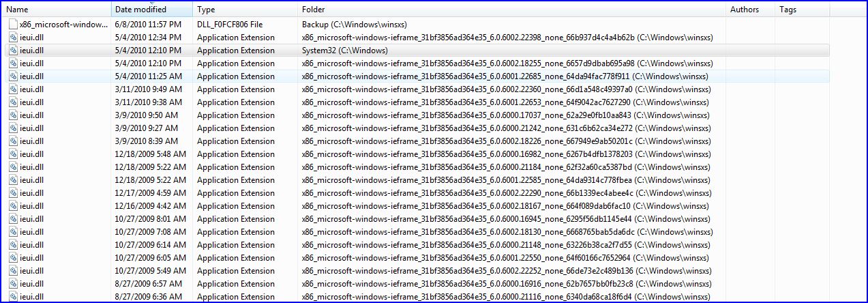Click folder path ending 6.0.6000.16916_none_62b7657bb0fb23c8
Screen dimensions: 868x303
505,284
